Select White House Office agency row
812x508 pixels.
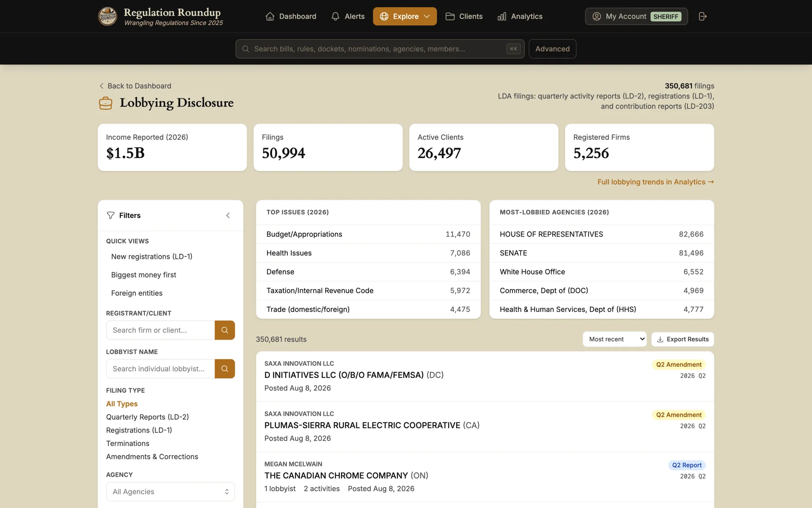point(602,272)
